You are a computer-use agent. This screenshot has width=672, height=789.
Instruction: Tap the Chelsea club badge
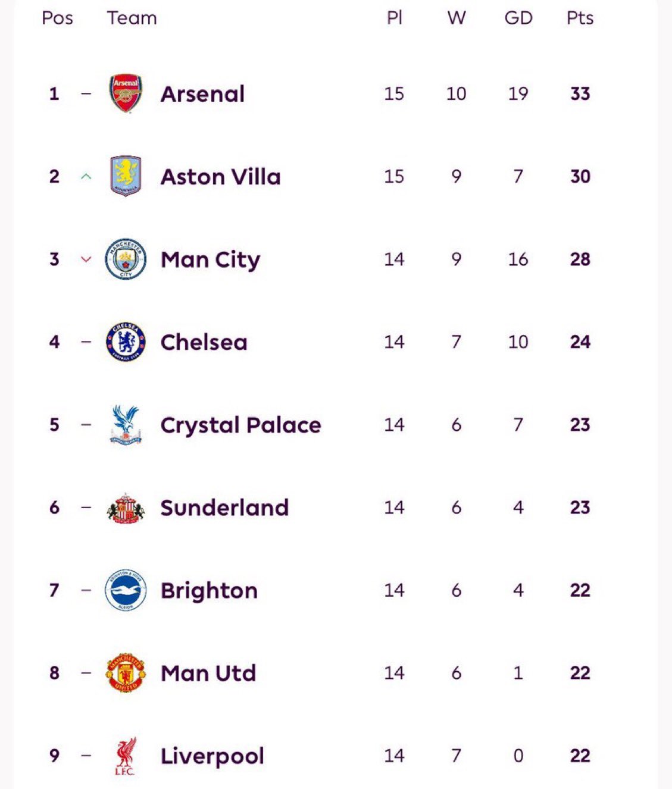[x=126, y=342]
